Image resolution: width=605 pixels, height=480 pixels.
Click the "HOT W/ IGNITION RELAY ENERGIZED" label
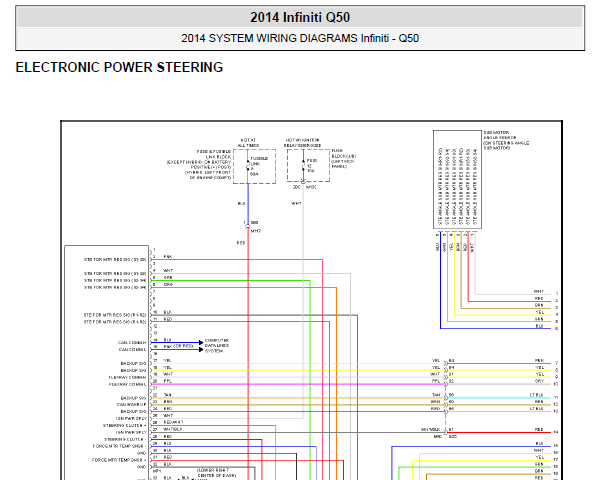[x=303, y=143]
